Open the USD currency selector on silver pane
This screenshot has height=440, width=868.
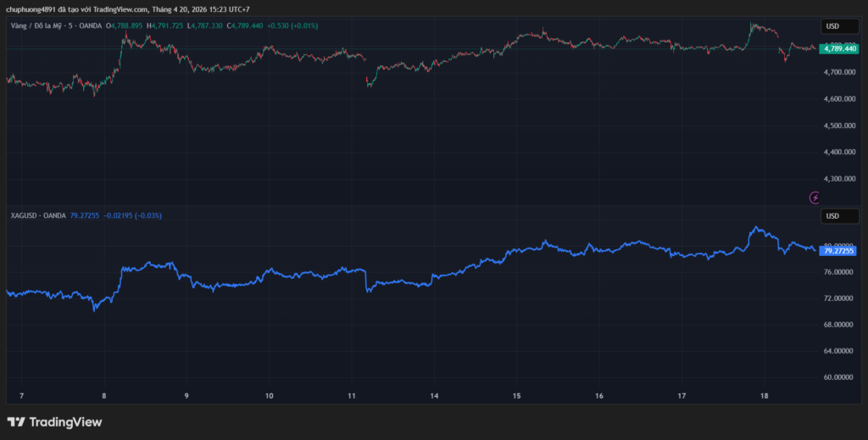click(832, 216)
